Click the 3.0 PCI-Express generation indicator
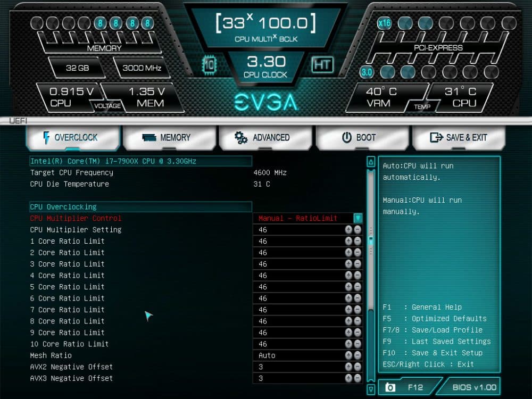This screenshot has width=532, height=399. pyautogui.click(x=367, y=72)
